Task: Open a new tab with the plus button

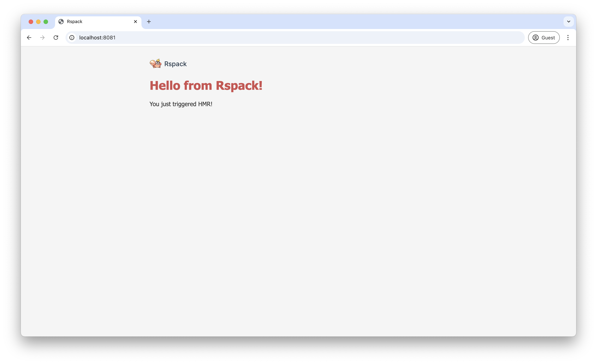Action: [149, 22]
